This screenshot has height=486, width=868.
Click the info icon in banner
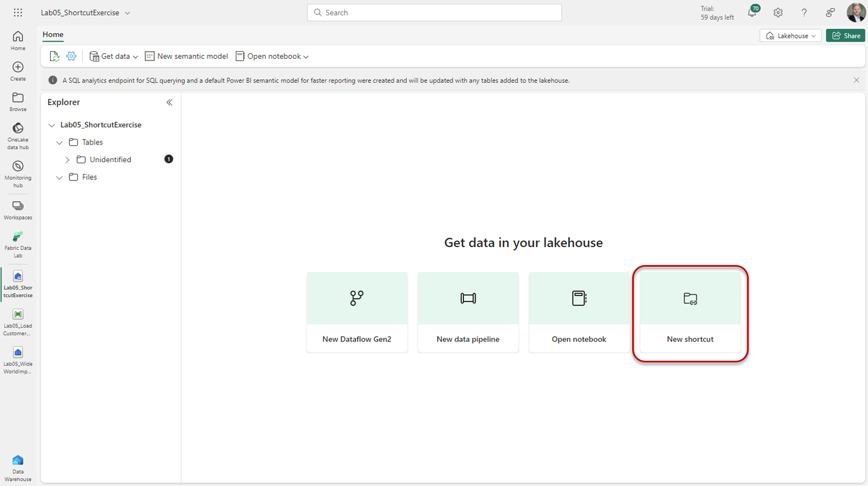coord(52,80)
